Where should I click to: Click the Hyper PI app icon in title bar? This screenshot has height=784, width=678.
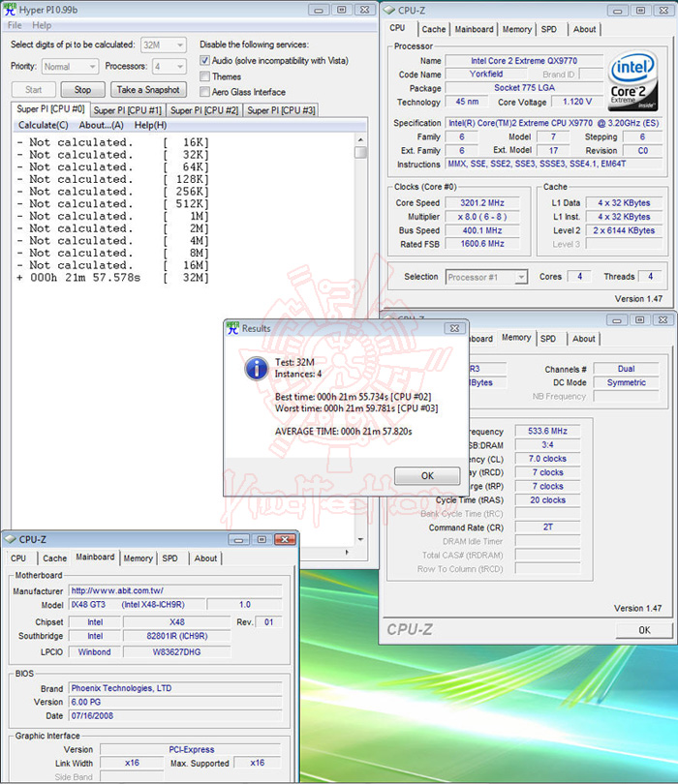tap(10, 10)
